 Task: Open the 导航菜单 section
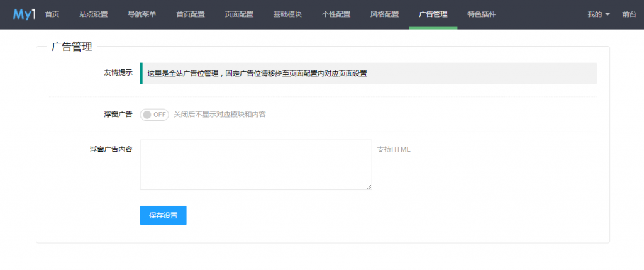point(142,14)
